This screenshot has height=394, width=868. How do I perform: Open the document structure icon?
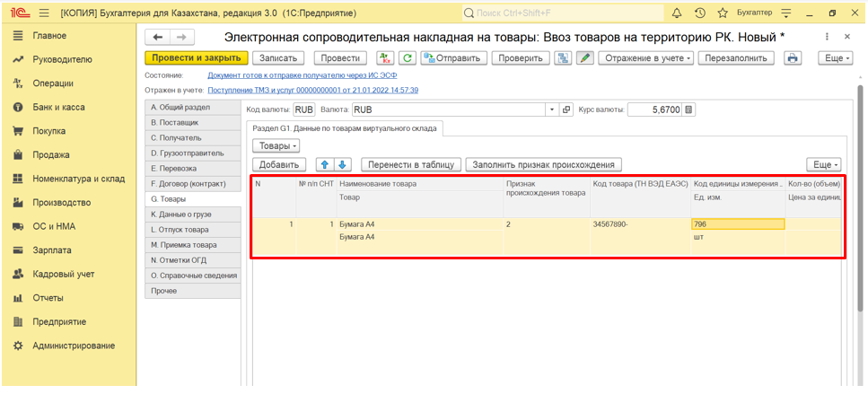[563, 58]
